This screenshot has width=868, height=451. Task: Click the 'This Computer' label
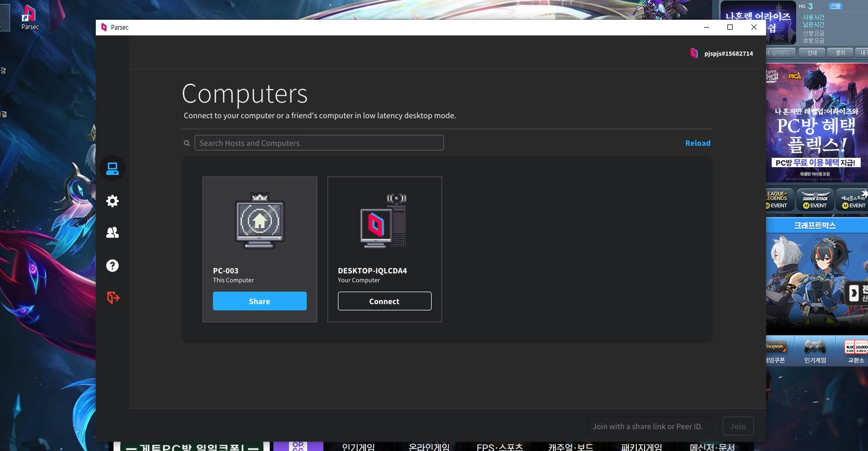click(x=233, y=280)
